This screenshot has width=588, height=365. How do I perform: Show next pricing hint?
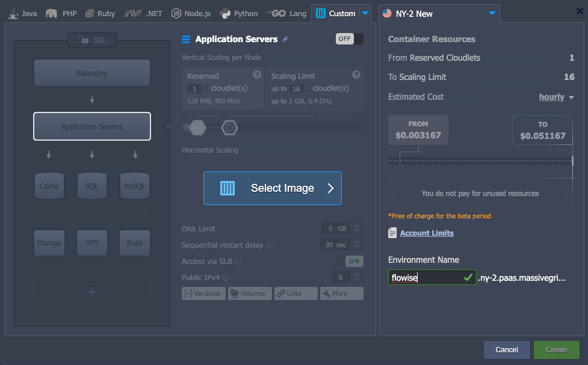566,194
